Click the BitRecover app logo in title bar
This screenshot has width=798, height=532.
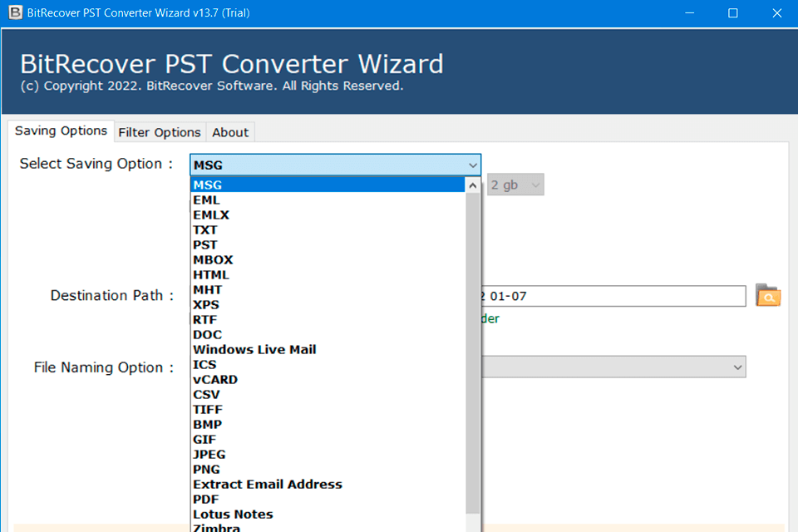(15, 12)
